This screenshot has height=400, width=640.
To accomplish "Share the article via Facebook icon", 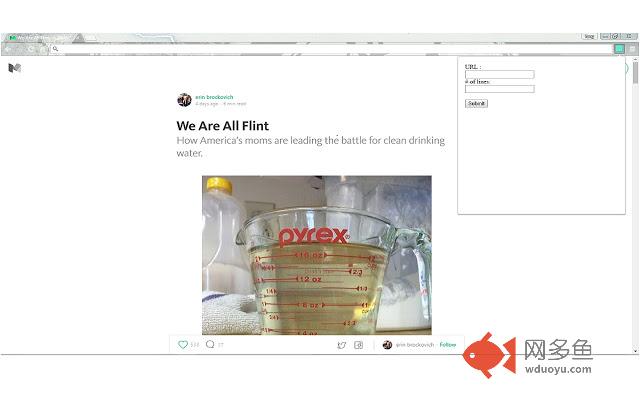I will point(359,345).
